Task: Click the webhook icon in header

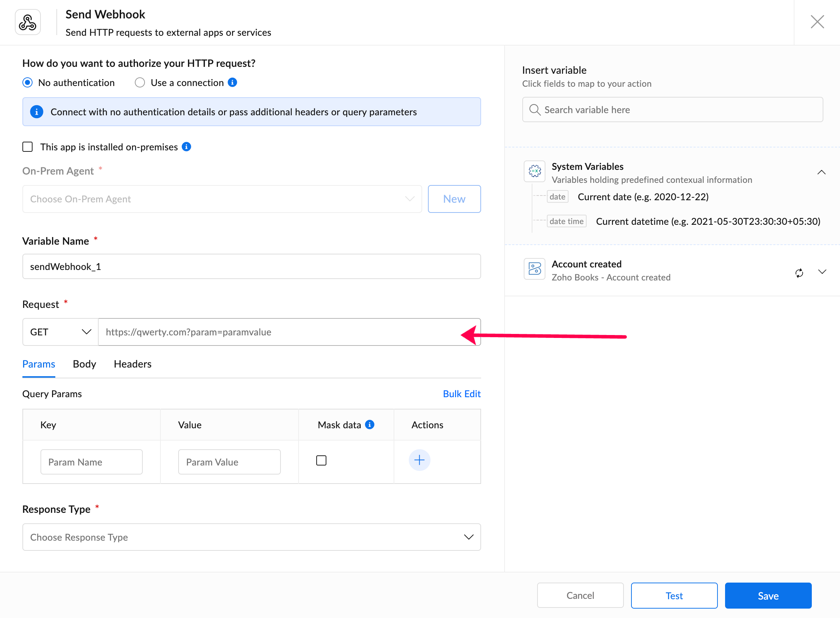Action: [x=28, y=22]
